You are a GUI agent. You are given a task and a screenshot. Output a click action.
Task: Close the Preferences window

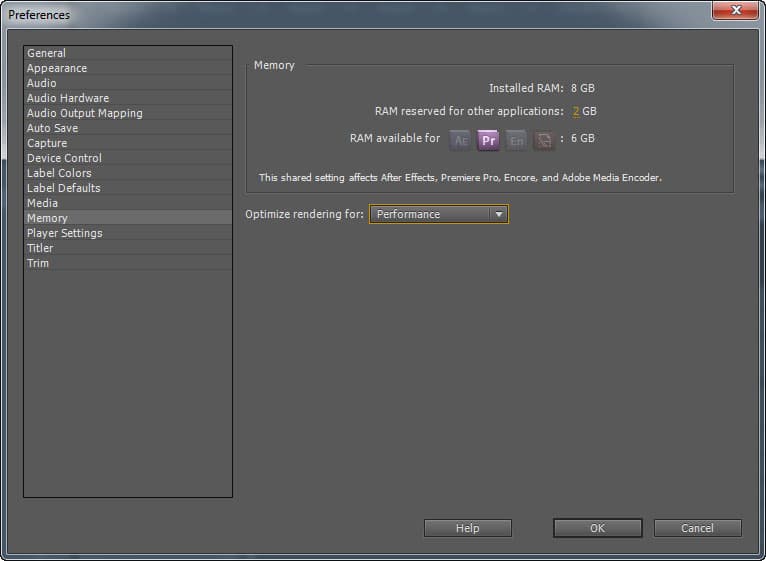click(x=736, y=10)
